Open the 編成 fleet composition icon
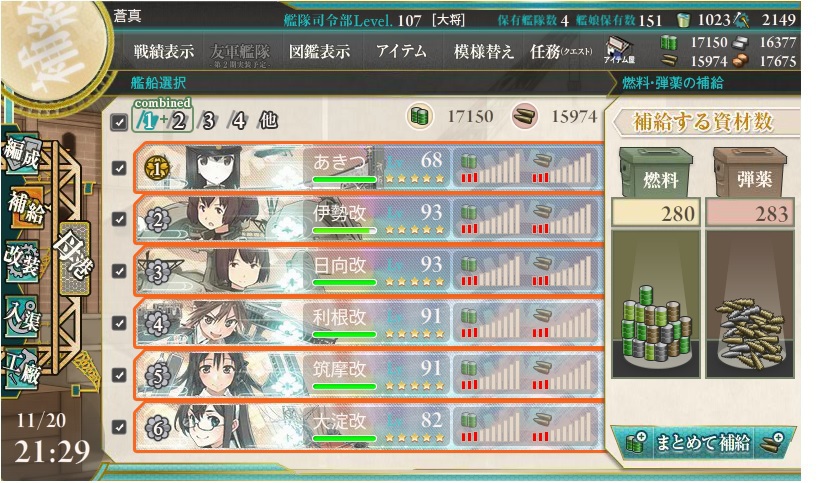The height and width of the screenshot is (483, 819). point(22,155)
